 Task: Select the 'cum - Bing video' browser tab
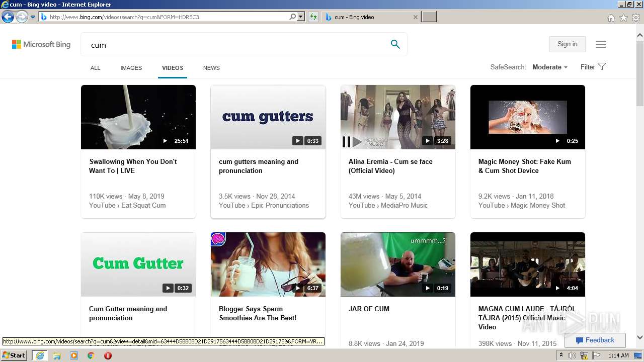370,17
